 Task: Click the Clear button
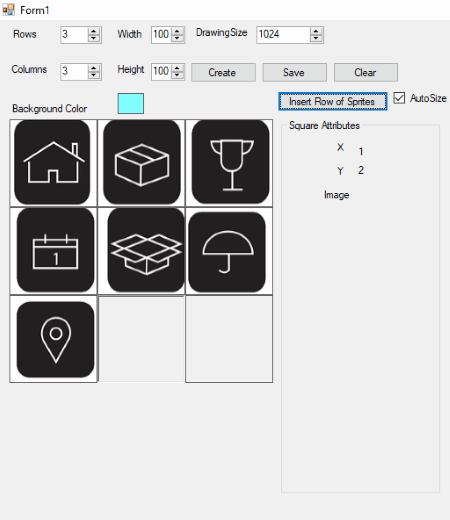click(x=366, y=72)
